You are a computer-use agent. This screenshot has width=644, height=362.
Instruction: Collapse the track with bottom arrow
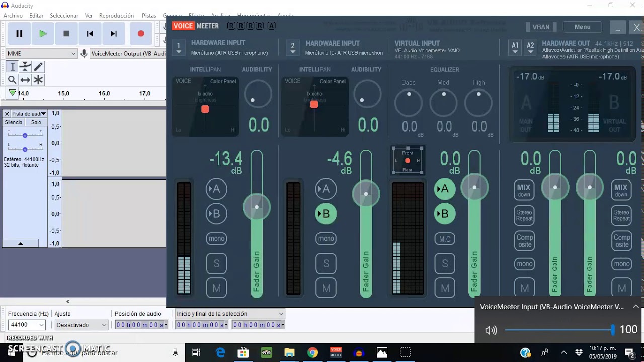[x=21, y=244]
